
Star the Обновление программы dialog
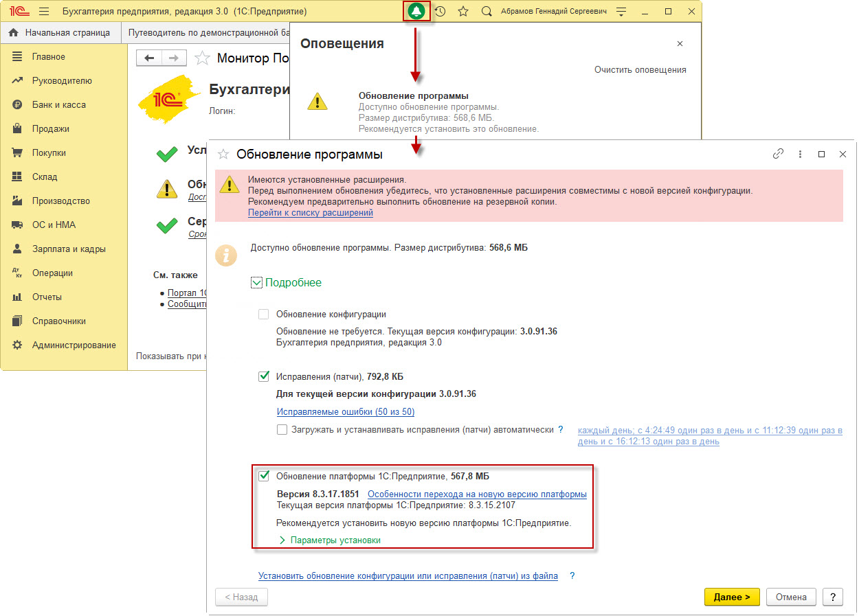tap(223, 155)
